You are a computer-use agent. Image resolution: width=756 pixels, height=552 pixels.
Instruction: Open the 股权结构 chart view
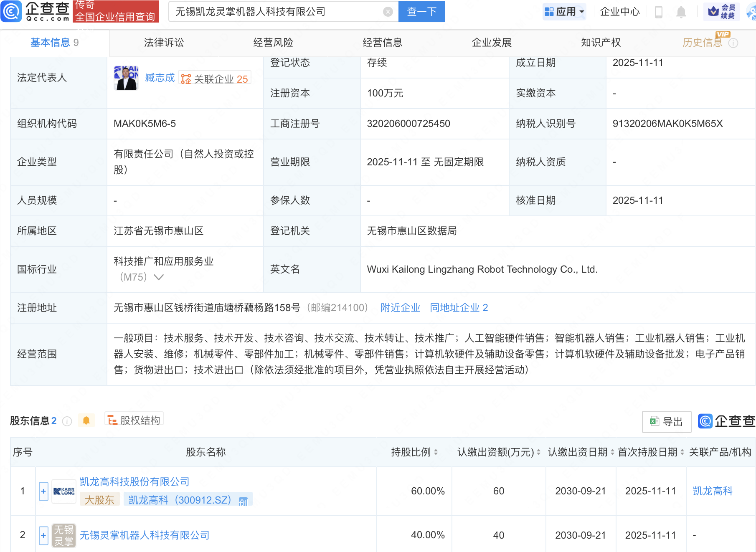coord(134,420)
